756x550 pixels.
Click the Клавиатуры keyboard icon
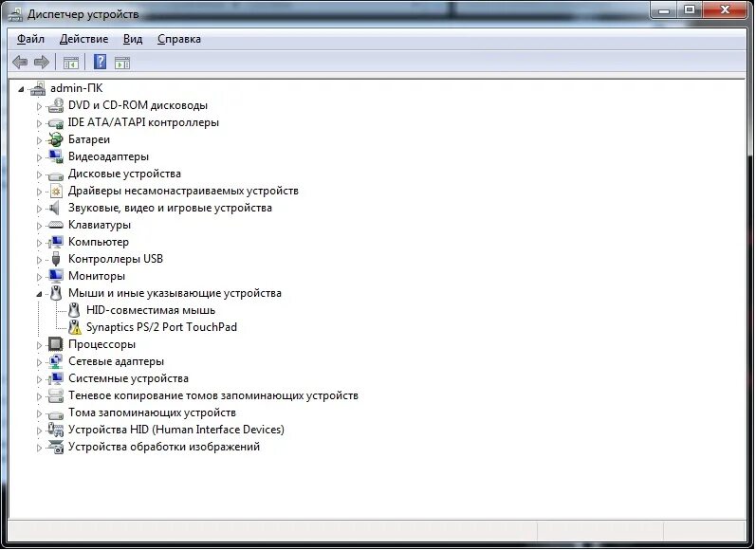click(56, 225)
